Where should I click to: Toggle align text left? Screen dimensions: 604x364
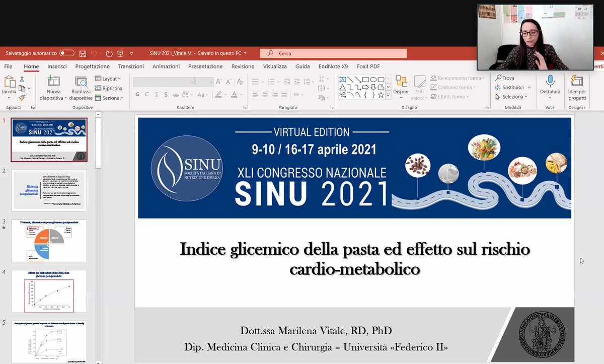tap(256, 94)
